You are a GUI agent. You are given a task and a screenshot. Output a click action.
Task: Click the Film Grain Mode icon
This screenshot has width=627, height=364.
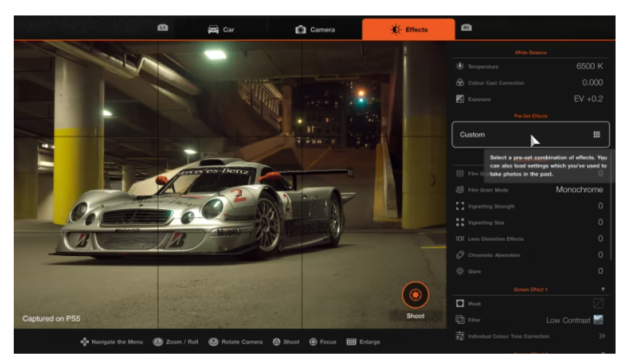pos(460,190)
